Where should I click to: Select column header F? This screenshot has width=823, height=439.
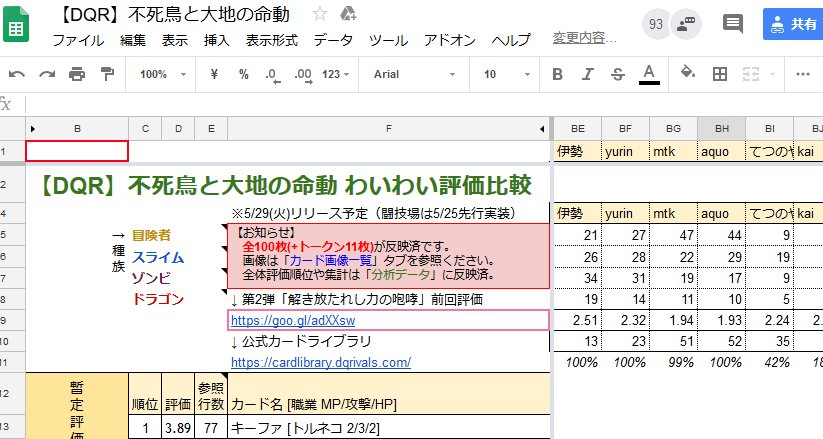pyautogui.click(x=388, y=129)
